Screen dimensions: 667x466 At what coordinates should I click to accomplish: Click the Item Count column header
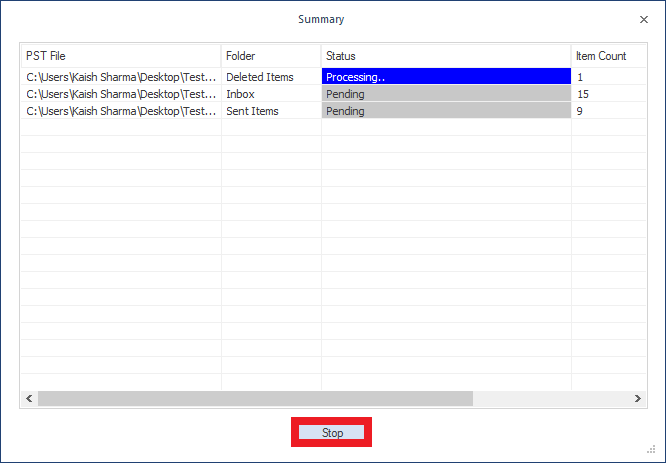(609, 56)
